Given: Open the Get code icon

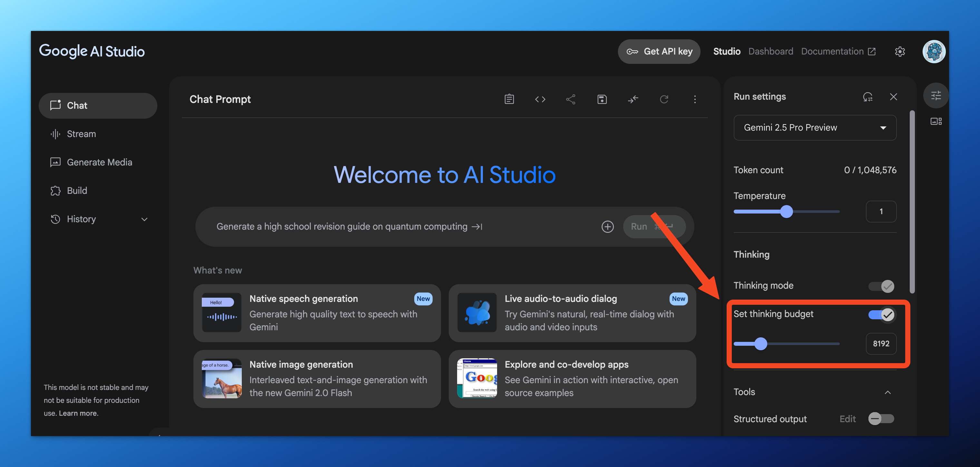Looking at the screenshot, I should 540,99.
